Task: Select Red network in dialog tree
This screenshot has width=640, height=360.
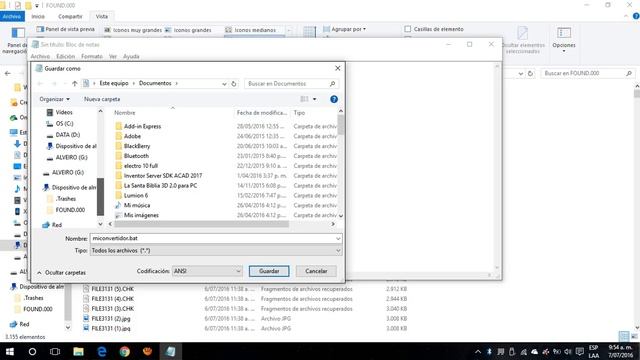Action: pos(57,225)
